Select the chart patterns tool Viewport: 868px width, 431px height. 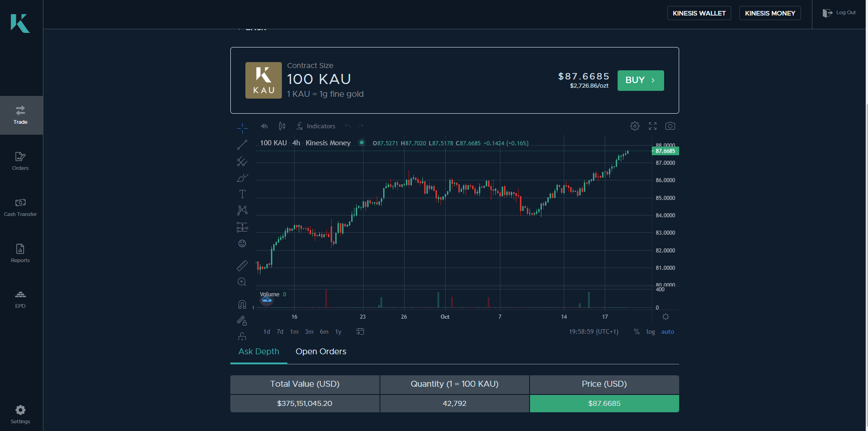(x=242, y=210)
